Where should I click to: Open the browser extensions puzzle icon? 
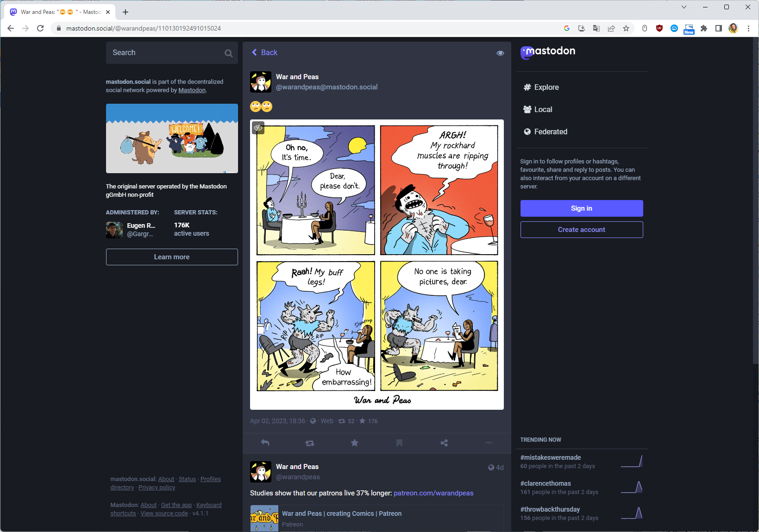point(704,28)
